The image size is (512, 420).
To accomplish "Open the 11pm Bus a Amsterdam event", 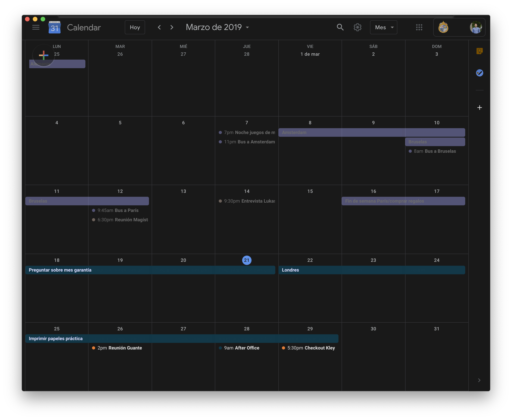I will [x=247, y=142].
